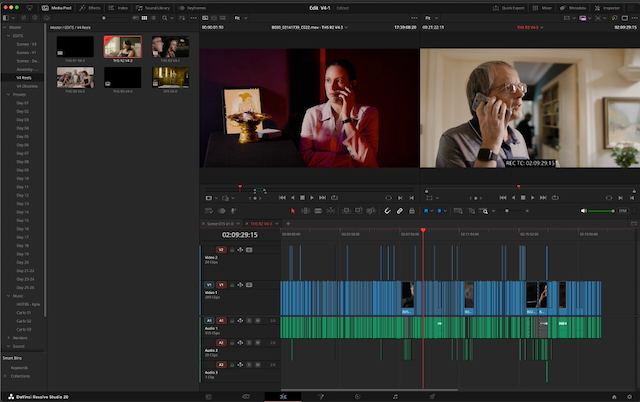Play the source viewer forward
640x402 pixels.
click(312, 198)
